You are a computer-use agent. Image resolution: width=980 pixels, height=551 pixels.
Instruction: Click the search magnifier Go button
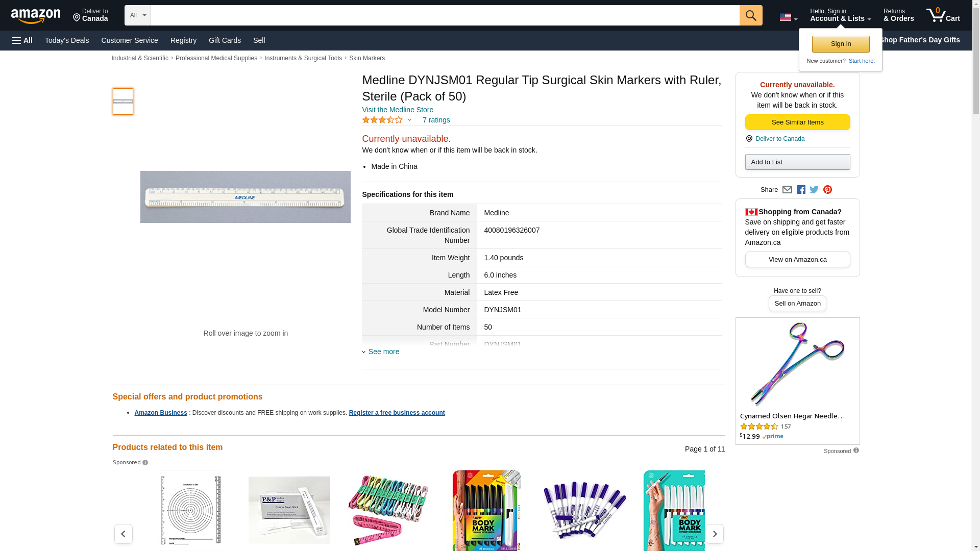point(751,15)
